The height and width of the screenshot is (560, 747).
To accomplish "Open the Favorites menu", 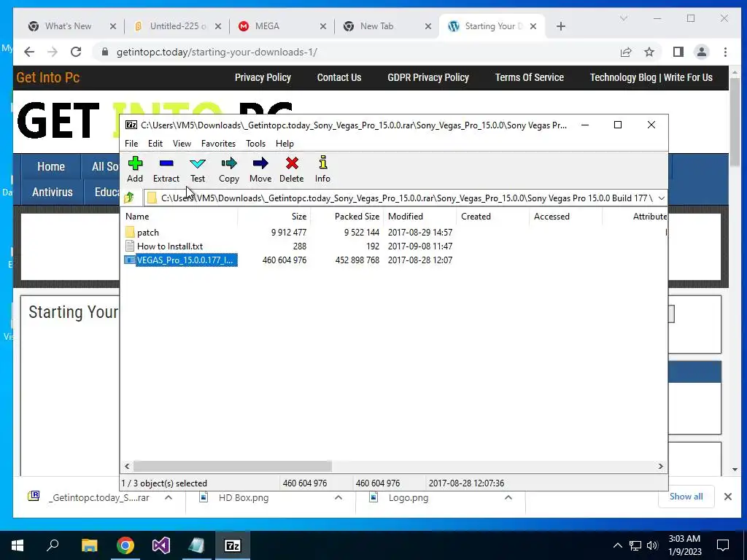I will click(x=218, y=144).
